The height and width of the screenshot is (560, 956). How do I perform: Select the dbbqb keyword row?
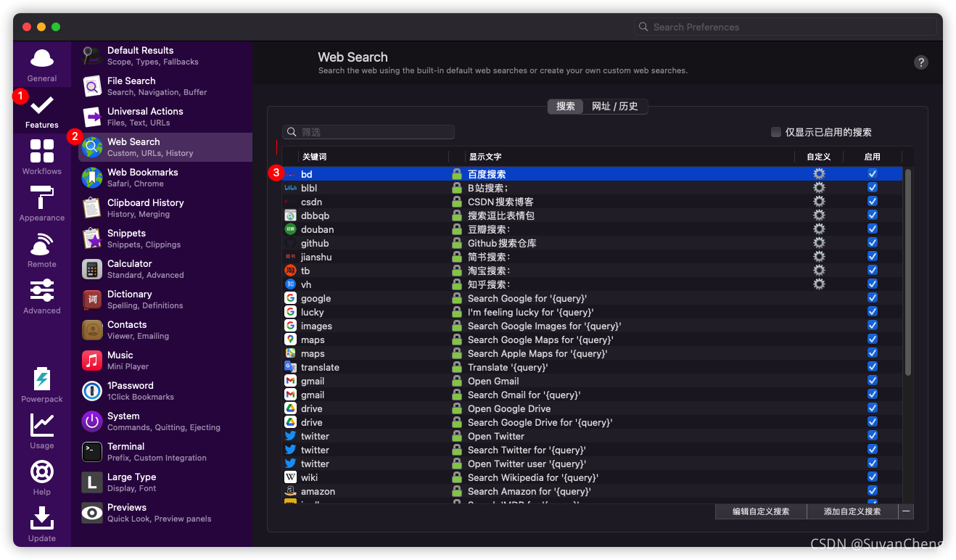(x=593, y=215)
